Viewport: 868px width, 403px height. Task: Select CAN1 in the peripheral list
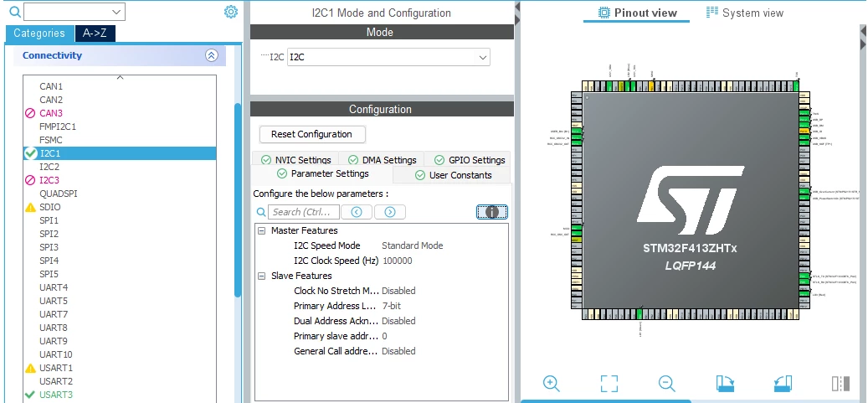point(51,86)
